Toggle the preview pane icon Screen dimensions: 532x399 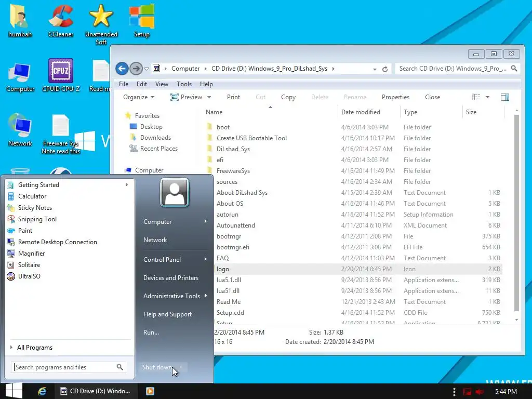coord(504,97)
